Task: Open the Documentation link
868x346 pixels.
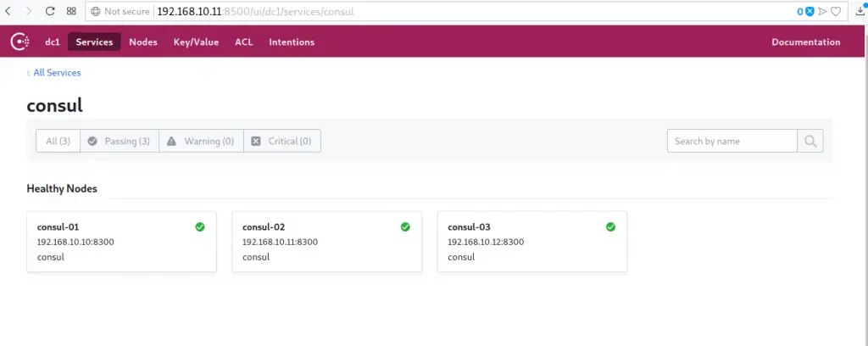Action: pyautogui.click(x=806, y=42)
